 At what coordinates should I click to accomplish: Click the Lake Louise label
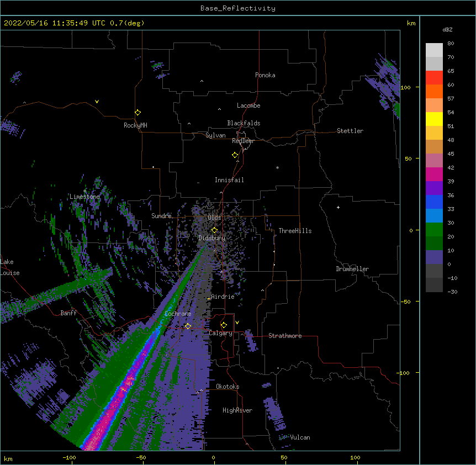(x=10, y=267)
